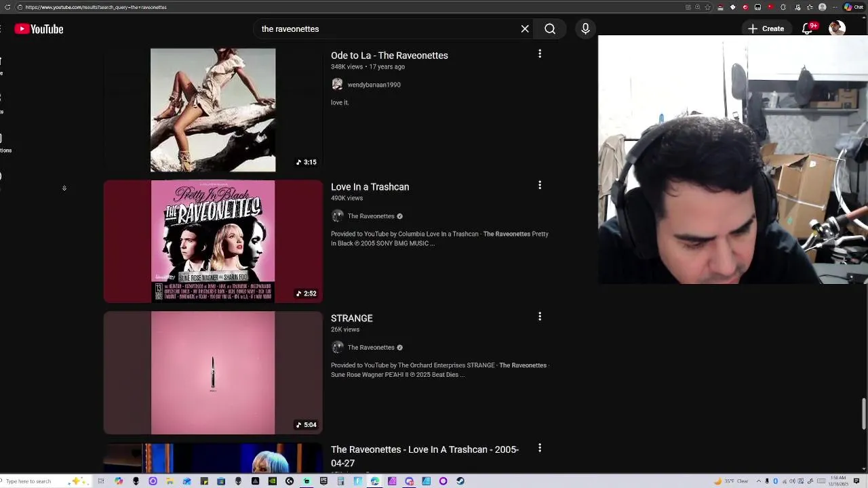Viewport: 868px width, 488px height.
Task: Open 'The Raveonettes - Love In A Trashcan - 2005-04-27'
Action: click(425, 456)
